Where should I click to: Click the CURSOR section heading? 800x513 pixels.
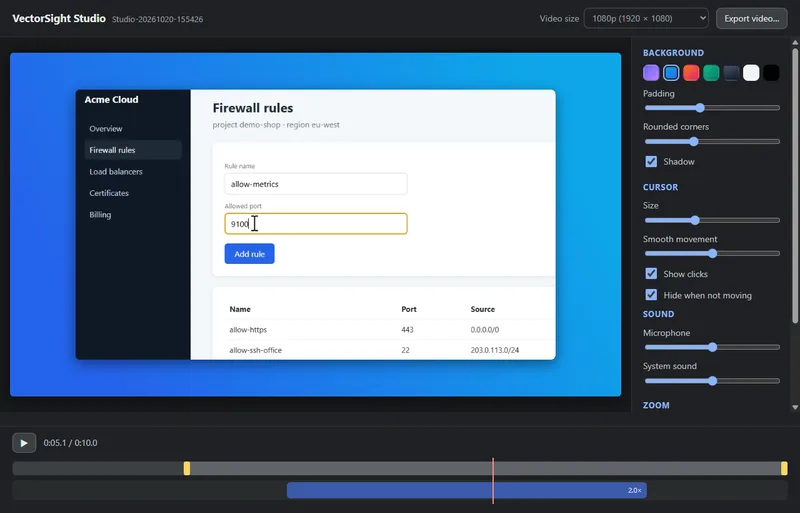pyautogui.click(x=660, y=187)
